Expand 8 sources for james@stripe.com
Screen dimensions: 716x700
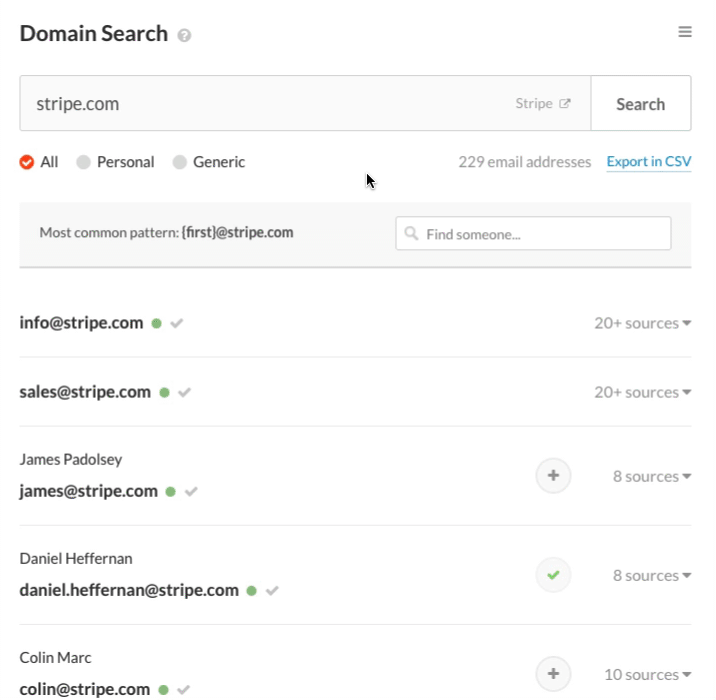(x=652, y=476)
